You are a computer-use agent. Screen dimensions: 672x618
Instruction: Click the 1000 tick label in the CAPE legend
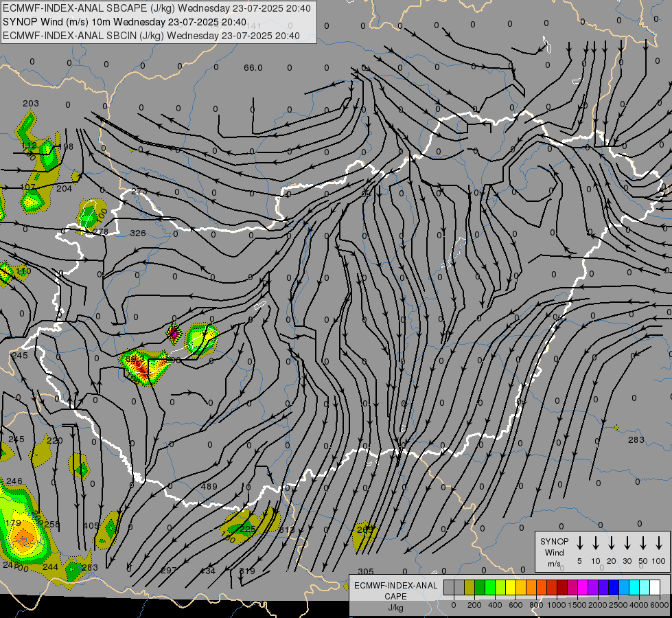click(556, 605)
